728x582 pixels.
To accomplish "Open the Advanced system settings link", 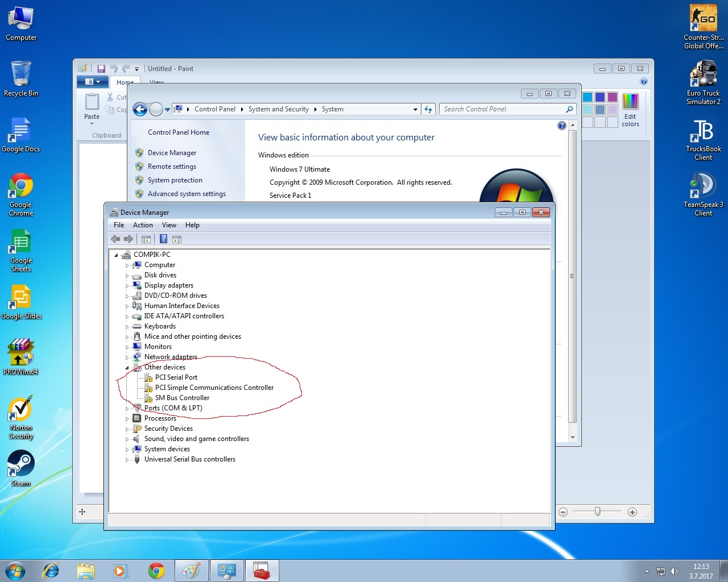I will pyautogui.click(x=187, y=194).
